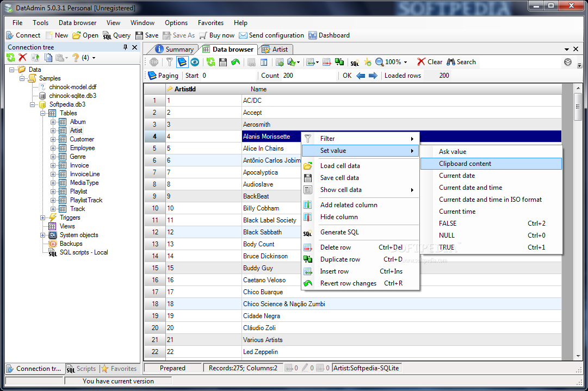
Task: Open the (4) dropdown arrow in Connection tree
Action: click(x=94, y=58)
